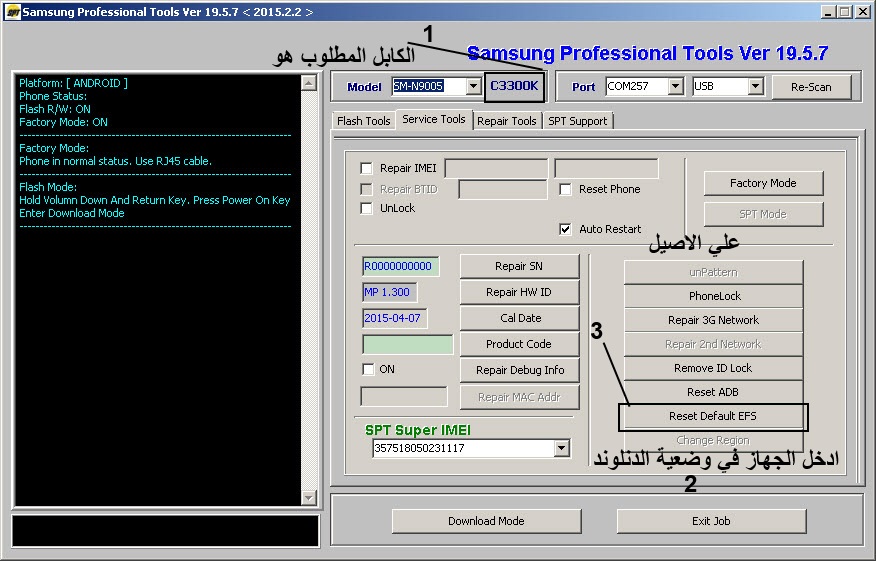Maximize the Samsung Professional Tools window
Viewport: 876px width, 561px height.
pos(845,12)
